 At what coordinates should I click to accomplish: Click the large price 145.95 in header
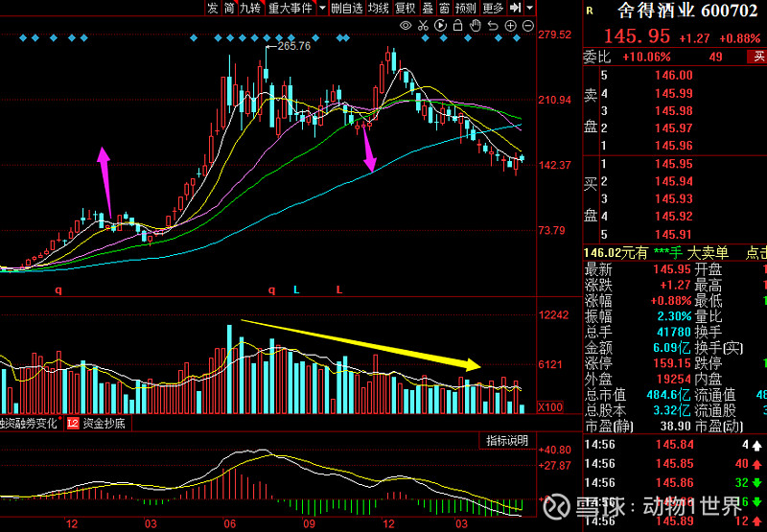[637, 35]
